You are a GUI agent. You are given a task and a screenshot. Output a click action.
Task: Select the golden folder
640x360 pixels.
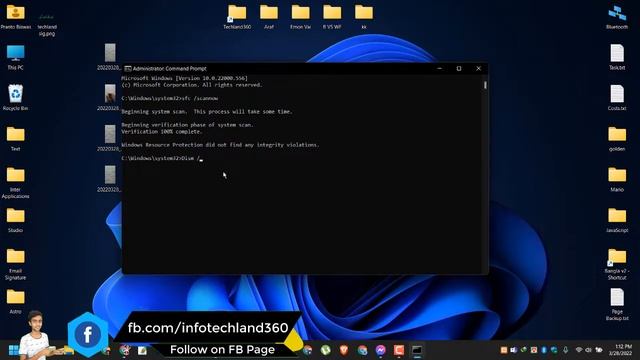[617, 138]
